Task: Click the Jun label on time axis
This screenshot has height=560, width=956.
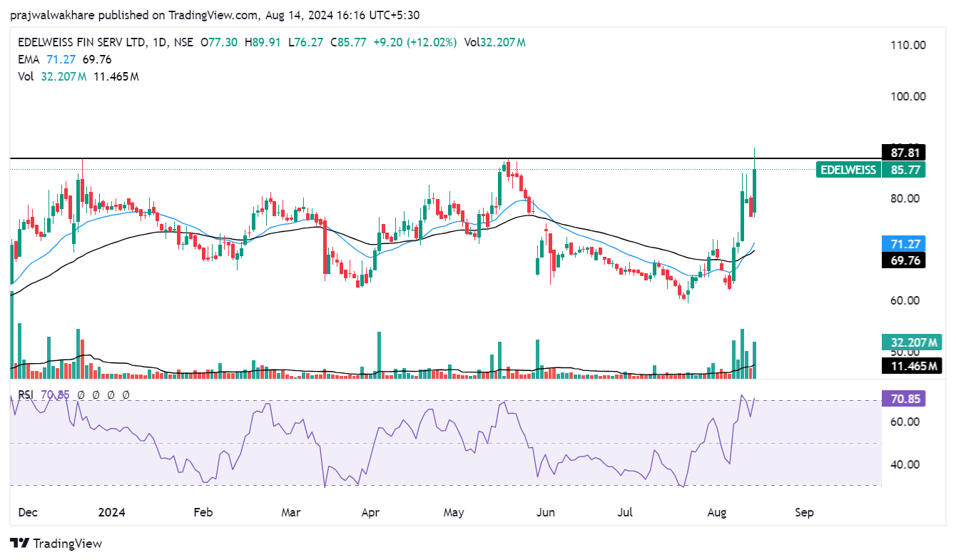Action: (545, 512)
